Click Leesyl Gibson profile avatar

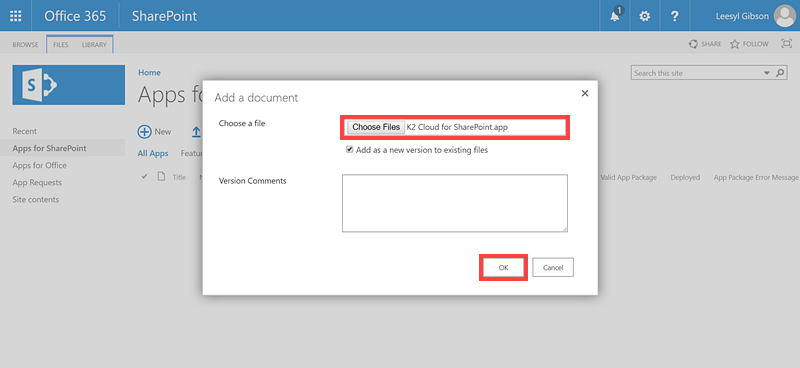[784, 16]
